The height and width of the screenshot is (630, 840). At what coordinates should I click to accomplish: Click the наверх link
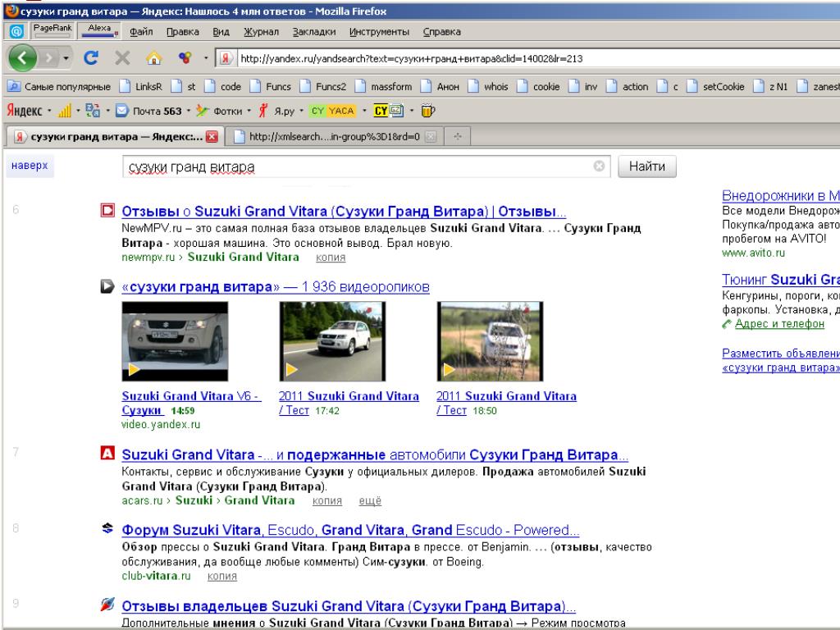pos(30,166)
